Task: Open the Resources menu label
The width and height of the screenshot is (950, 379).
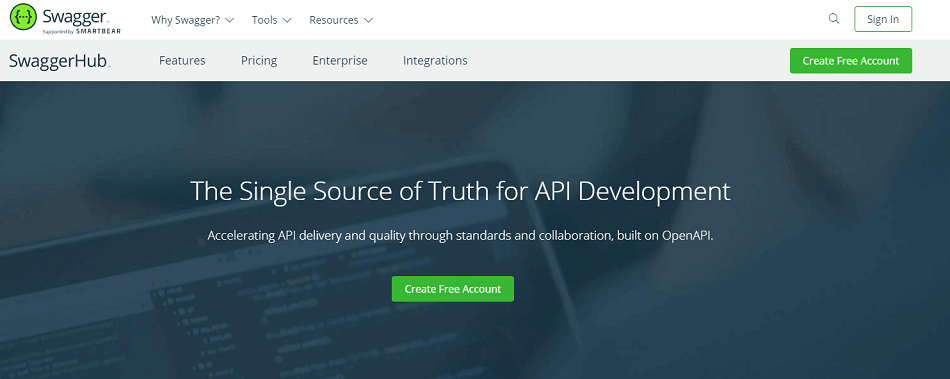Action: [334, 20]
